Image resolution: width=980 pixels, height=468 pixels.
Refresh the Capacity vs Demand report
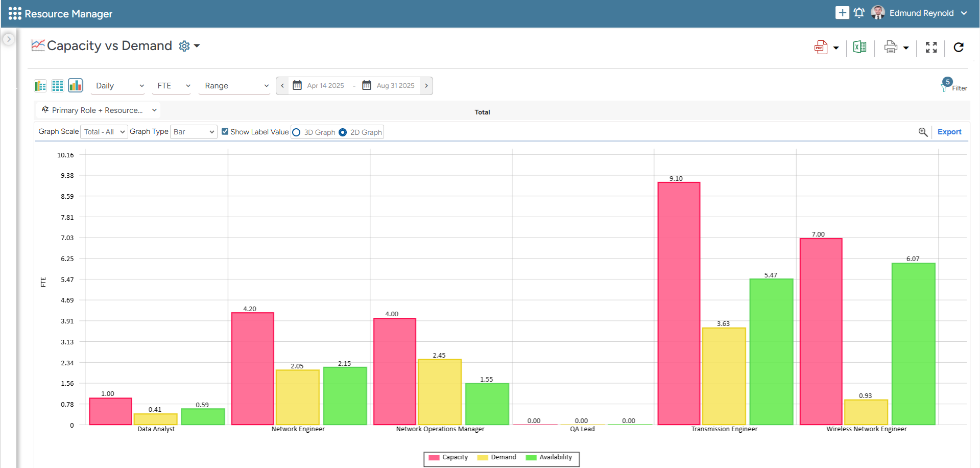tap(959, 48)
